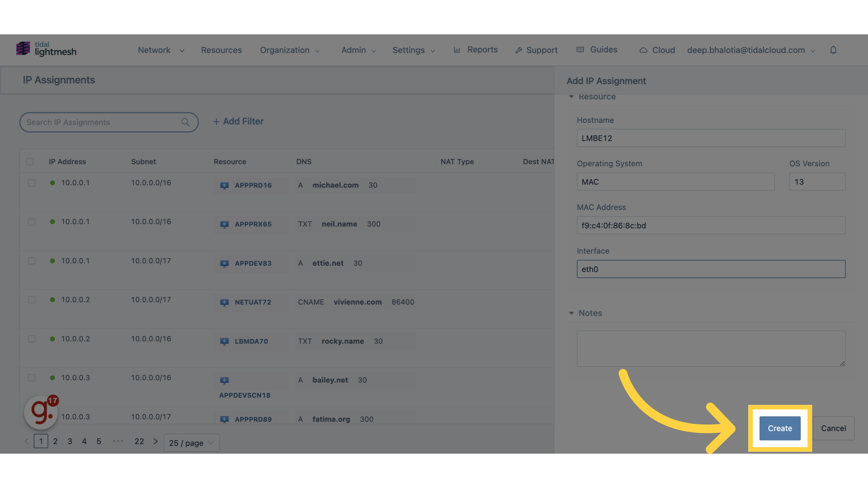Select the checkbox for 10.0.0.1 row
Viewport: 868px width, 488px height.
(31, 183)
